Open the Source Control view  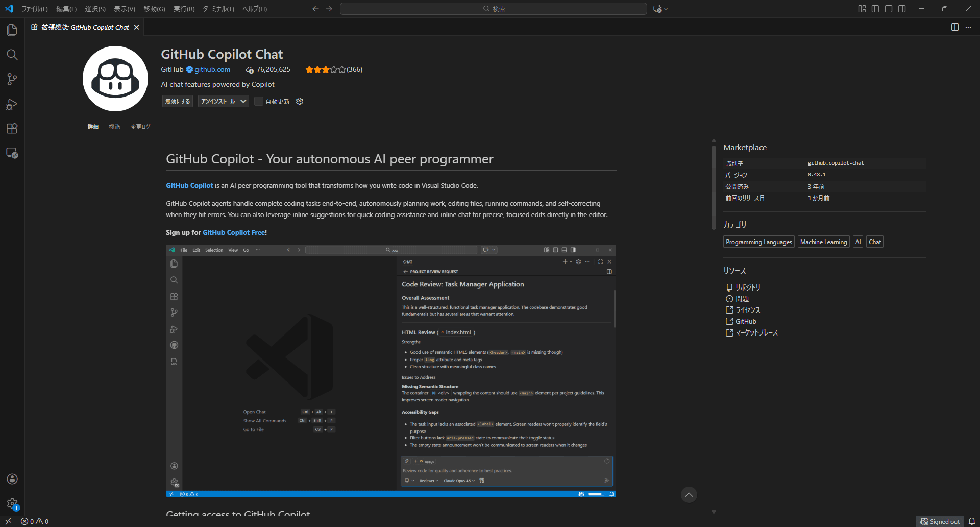[12, 79]
